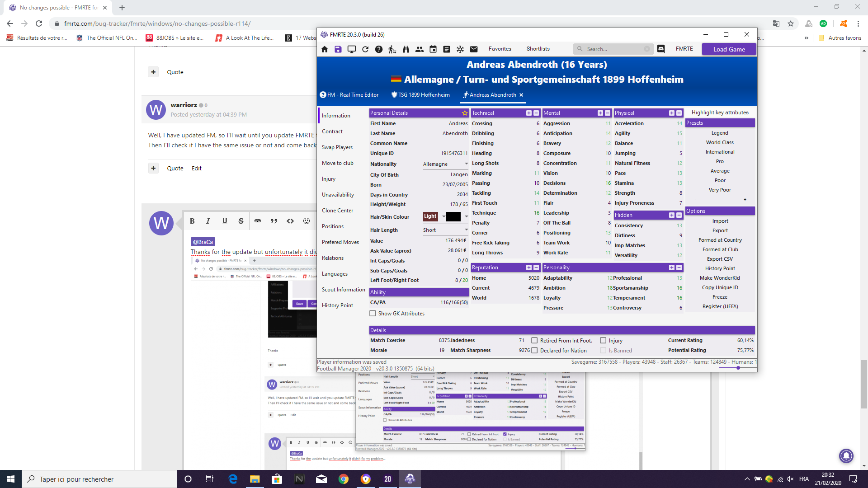
Task: Open the calendar icon in FMRTE toolbar
Action: [433, 49]
